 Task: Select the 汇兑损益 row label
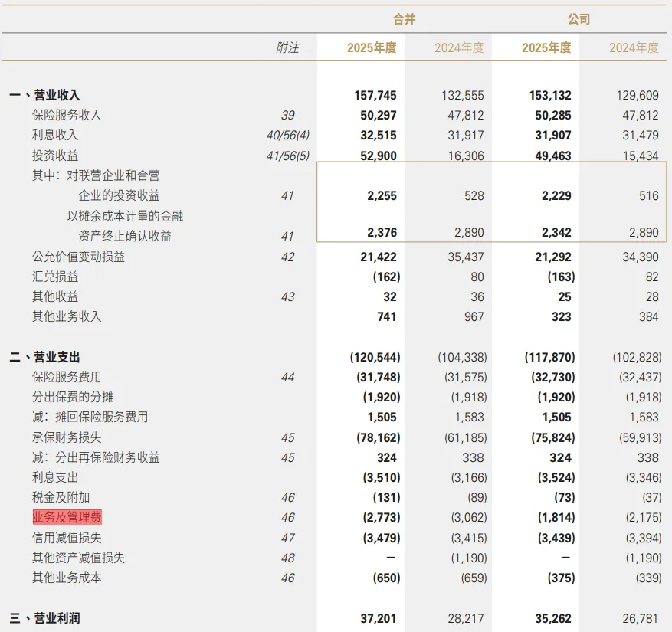pos(55,277)
